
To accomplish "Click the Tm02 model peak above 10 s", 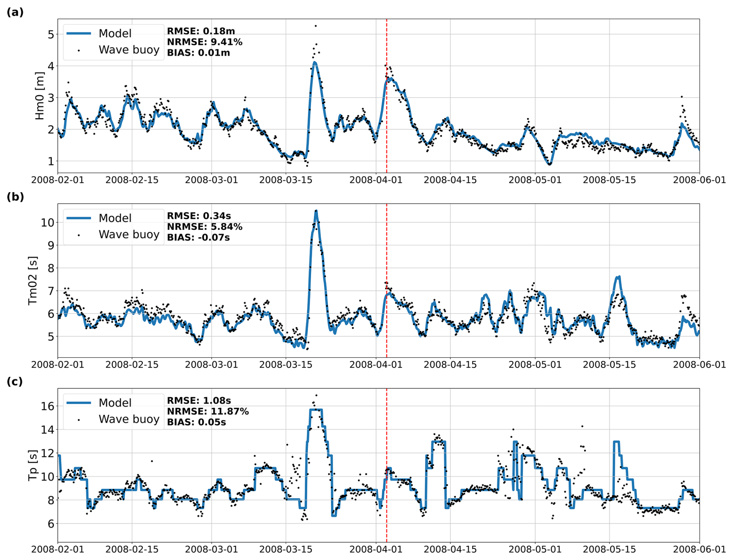I will [316, 211].
